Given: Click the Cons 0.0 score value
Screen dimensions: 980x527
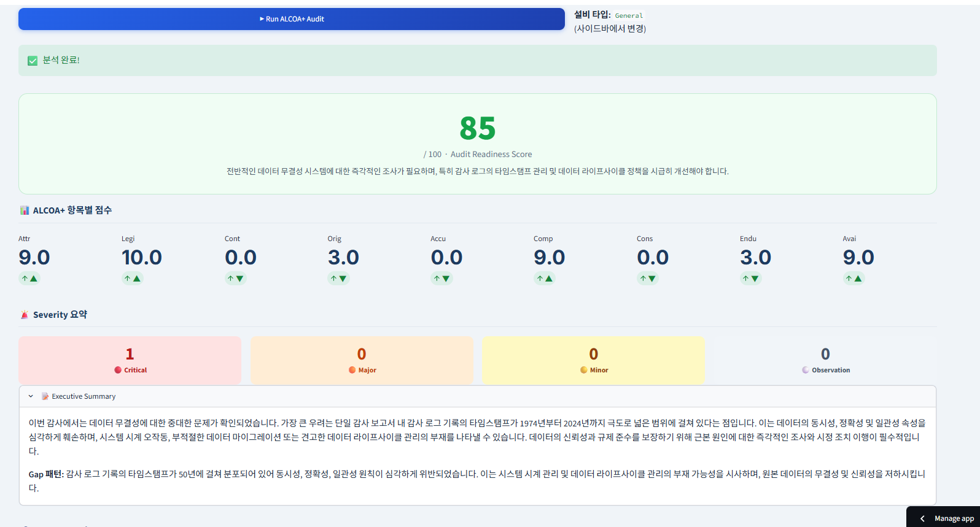Looking at the screenshot, I should click(x=653, y=258).
